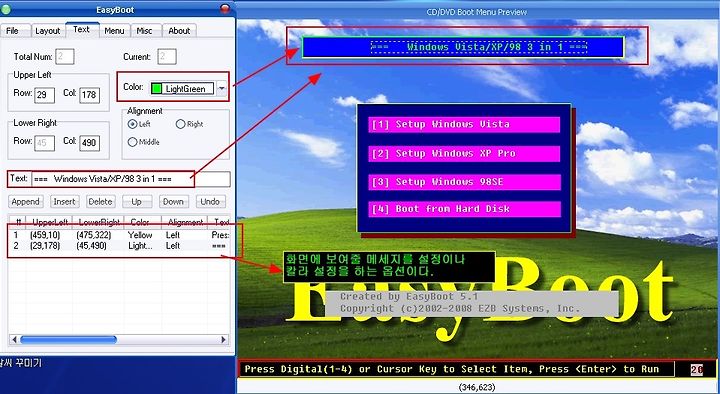
Task: Select Boot from Hard Disk entry
Action: point(464,209)
